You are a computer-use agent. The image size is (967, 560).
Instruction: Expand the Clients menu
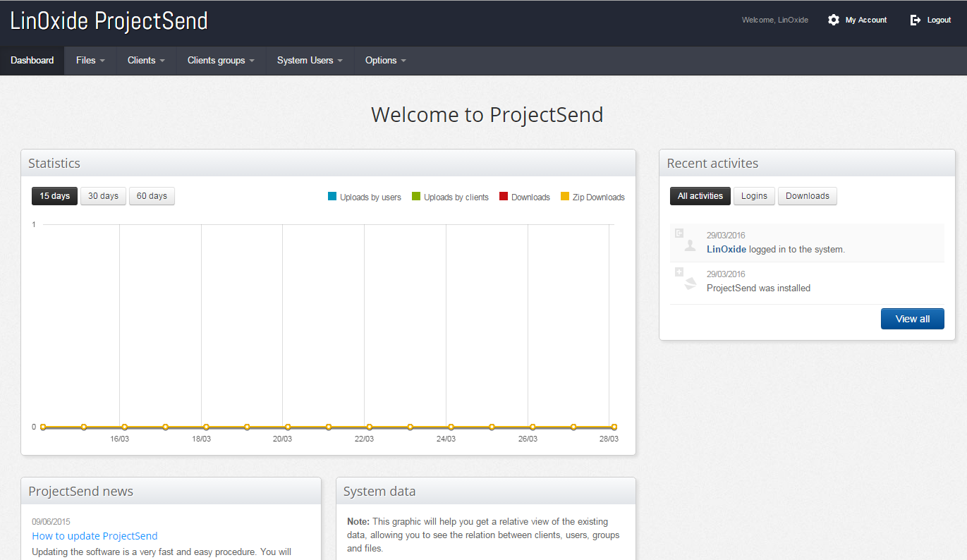coord(146,61)
